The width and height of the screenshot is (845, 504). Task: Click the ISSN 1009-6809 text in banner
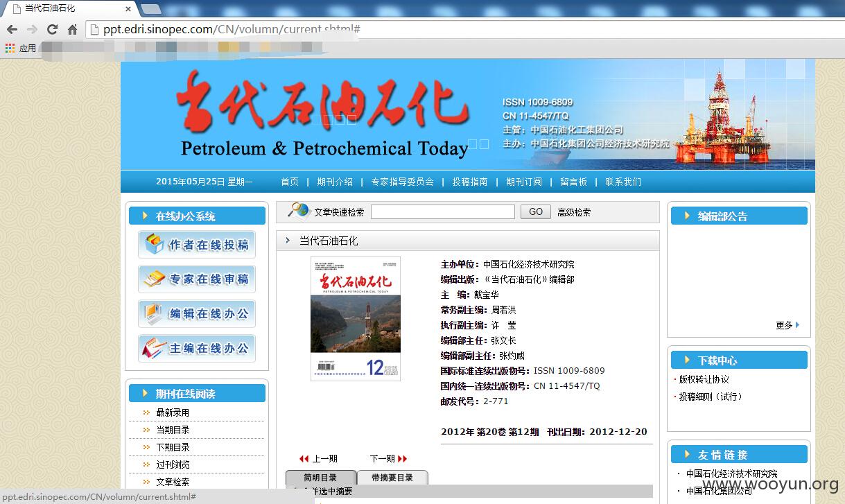[x=538, y=102]
